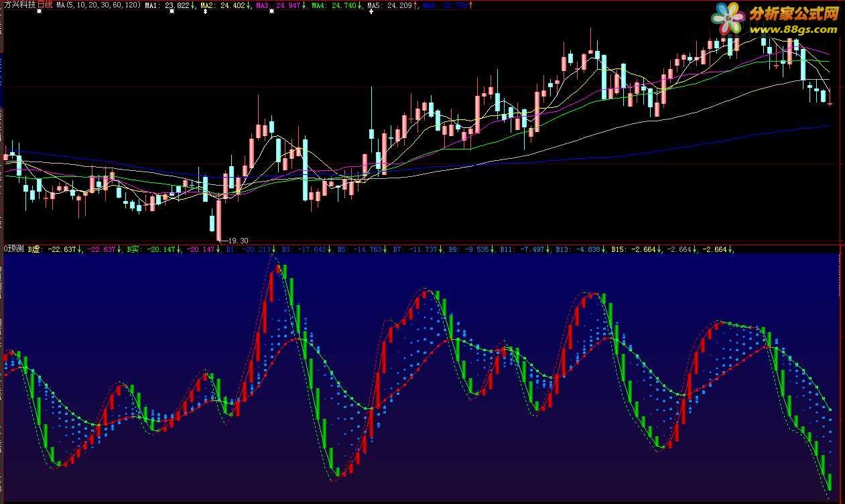Click the 19.30 low price label
The image size is (845, 504).
click(238, 240)
